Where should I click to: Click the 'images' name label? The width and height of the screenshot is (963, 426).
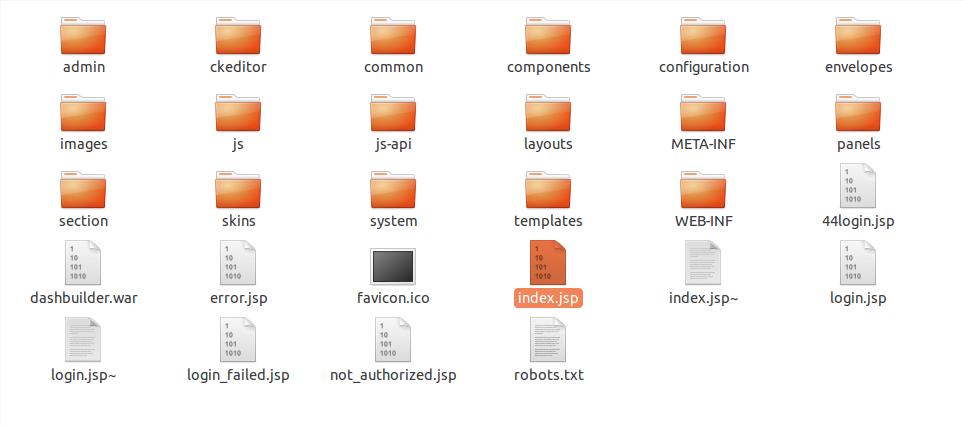tap(84, 145)
